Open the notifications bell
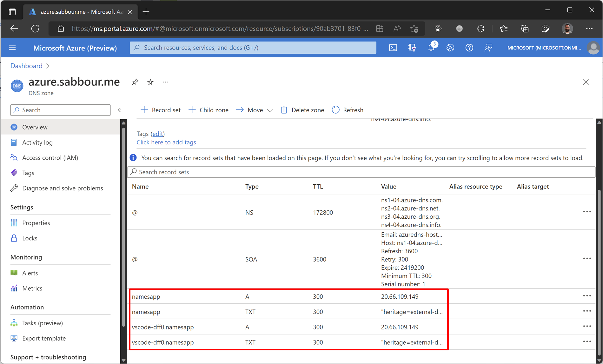 click(431, 48)
